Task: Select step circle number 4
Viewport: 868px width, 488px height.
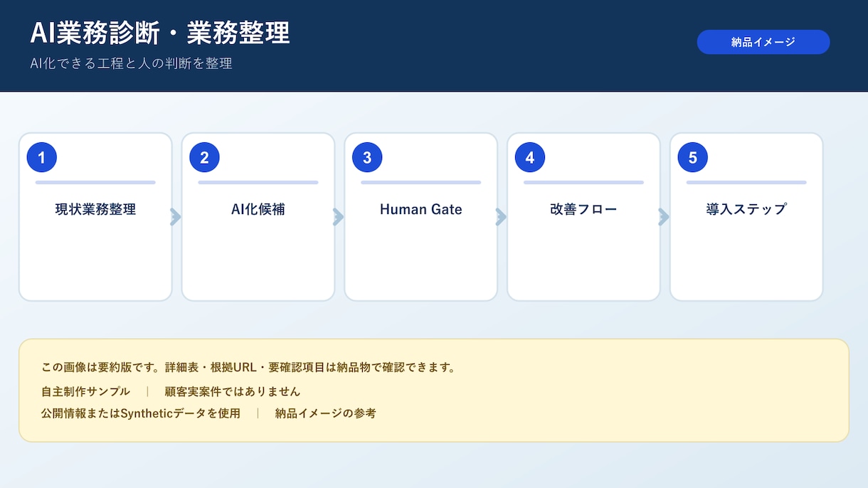Action: tap(530, 158)
